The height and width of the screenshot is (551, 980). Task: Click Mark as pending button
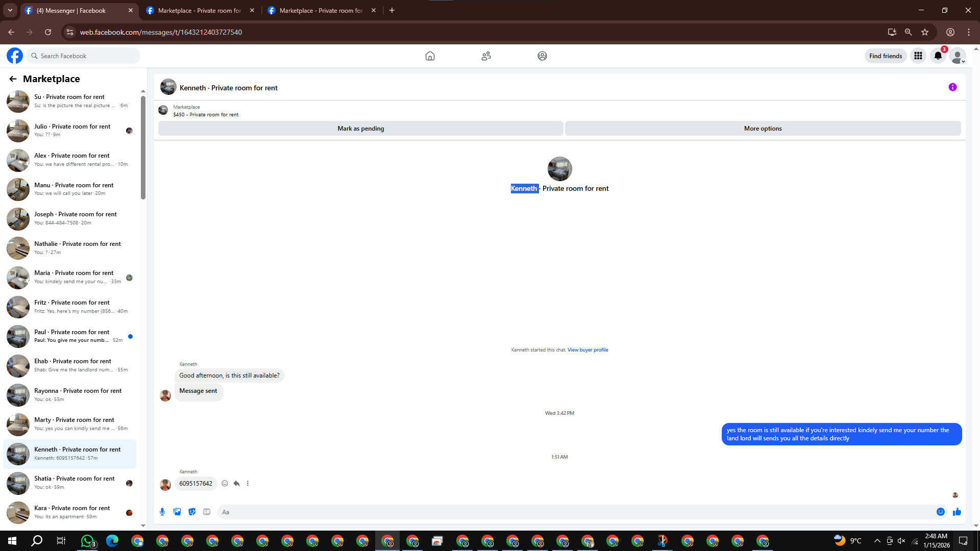(x=360, y=129)
